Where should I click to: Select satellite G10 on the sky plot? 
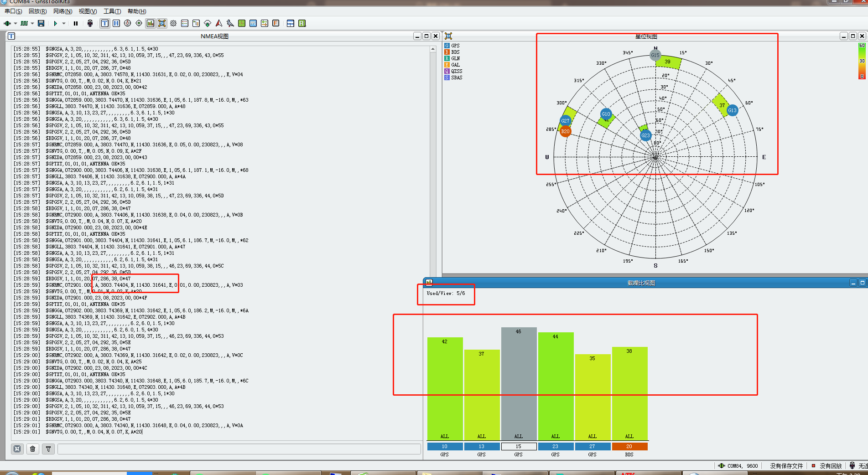coord(606,114)
